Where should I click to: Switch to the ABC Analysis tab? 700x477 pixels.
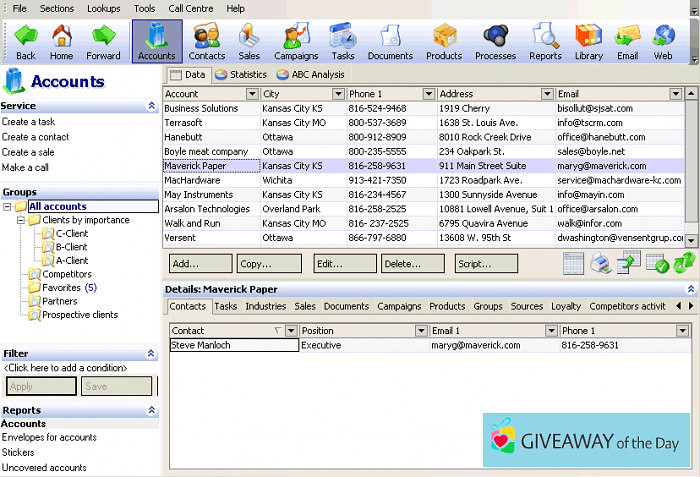(311, 74)
